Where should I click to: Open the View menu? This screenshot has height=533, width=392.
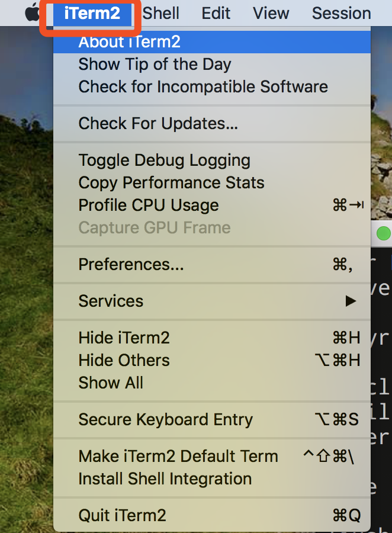(271, 13)
